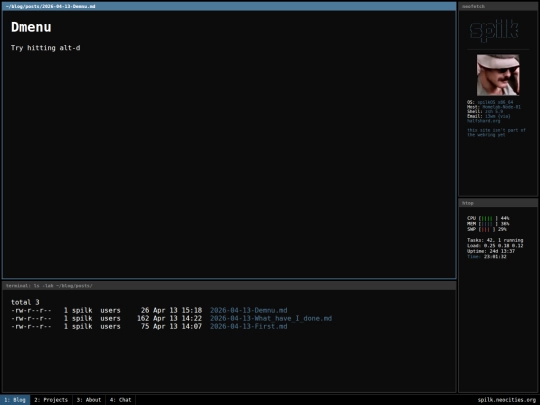Click the 'Apr 13 14:22' timestamp
Image resolution: width=540 pixels, height=405 pixels.
pos(177,319)
